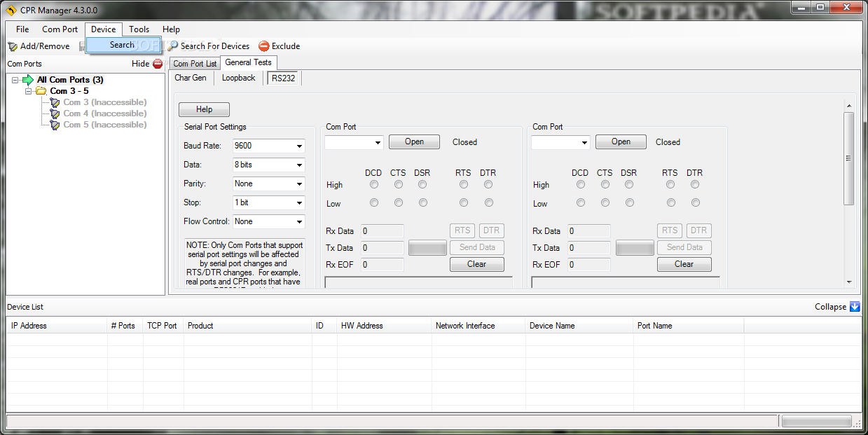Click the plug icon next to Com 5
This screenshot has width=868, height=435.
click(x=55, y=125)
